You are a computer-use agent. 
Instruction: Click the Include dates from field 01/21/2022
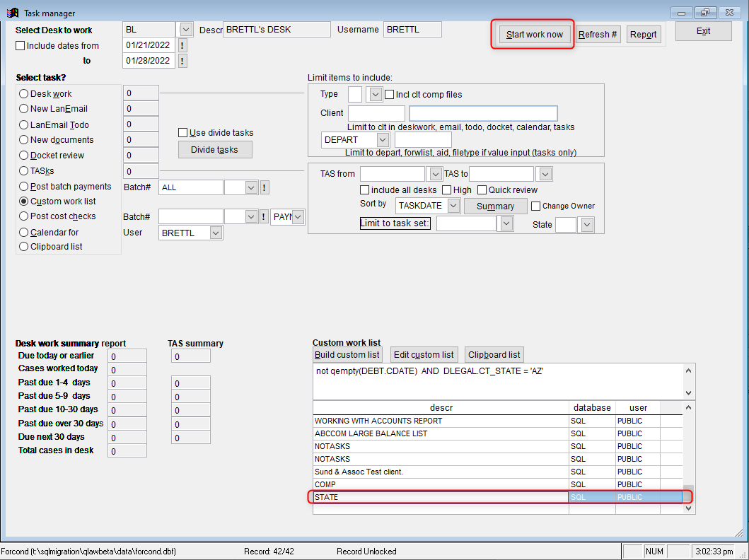coord(149,45)
